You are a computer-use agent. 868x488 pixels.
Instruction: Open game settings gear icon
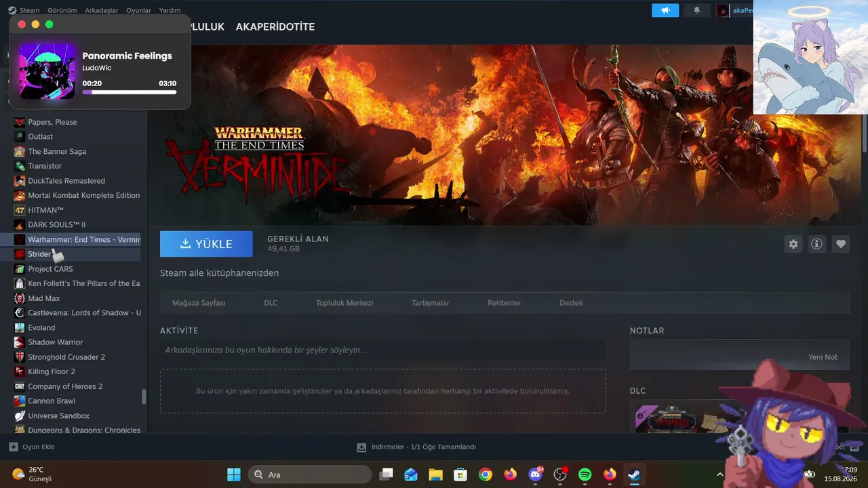click(x=793, y=244)
